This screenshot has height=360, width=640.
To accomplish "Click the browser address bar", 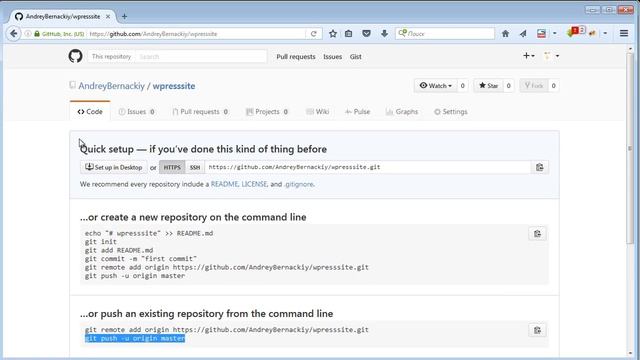I will [x=196, y=34].
